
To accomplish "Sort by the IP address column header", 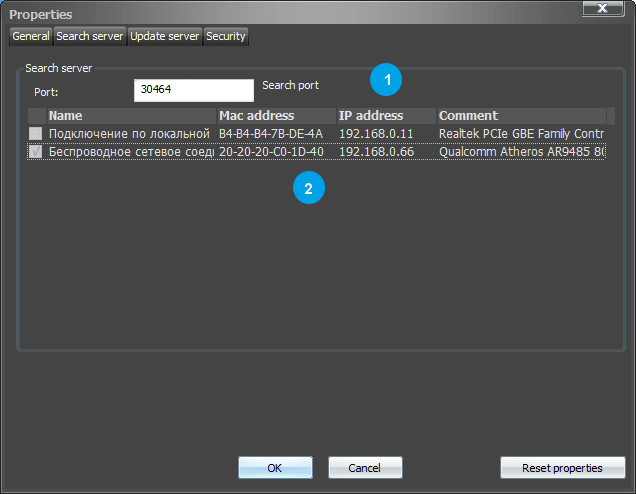I will (387, 116).
